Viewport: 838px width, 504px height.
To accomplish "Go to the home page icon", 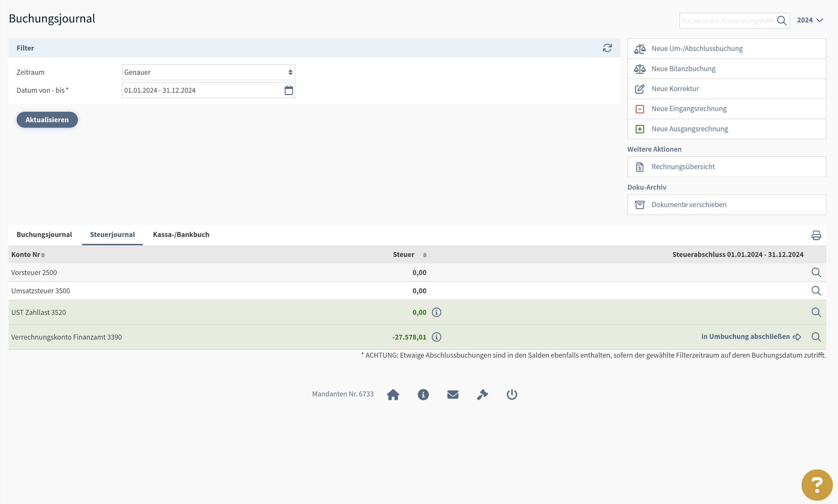I will click(393, 395).
